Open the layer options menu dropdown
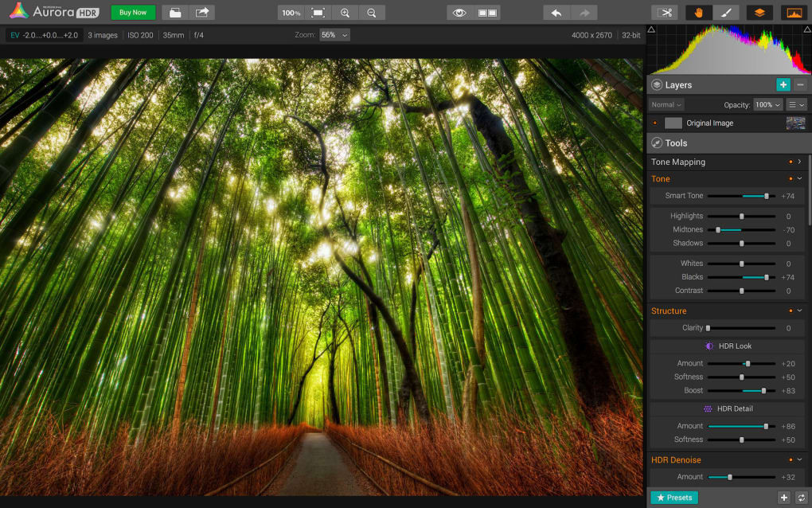 click(796, 104)
